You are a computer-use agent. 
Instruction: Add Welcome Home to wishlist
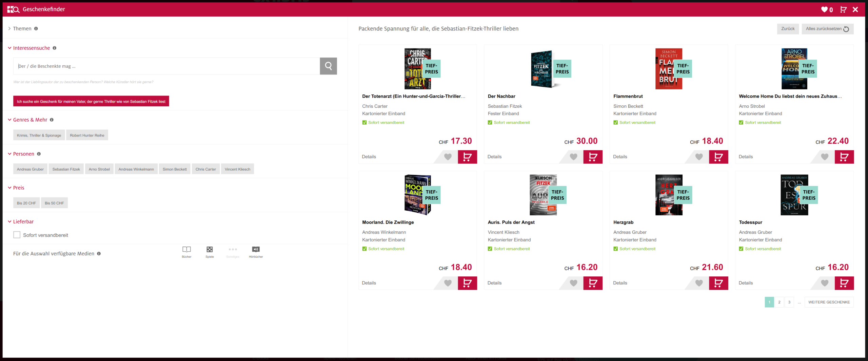point(825,157)
